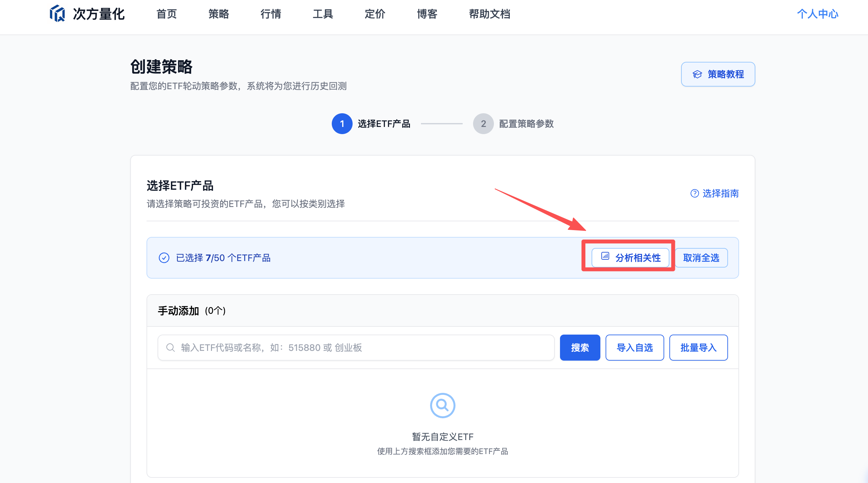Click the 选择ETF产品 step label

[x=384, y=124]
